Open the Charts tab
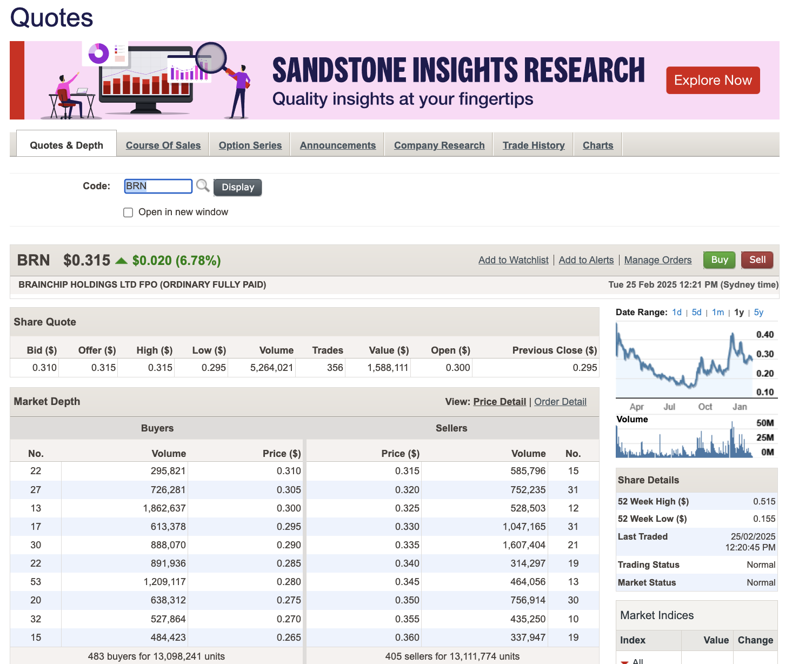Viewport: 812px width, 664px height. tap(598, 145)
